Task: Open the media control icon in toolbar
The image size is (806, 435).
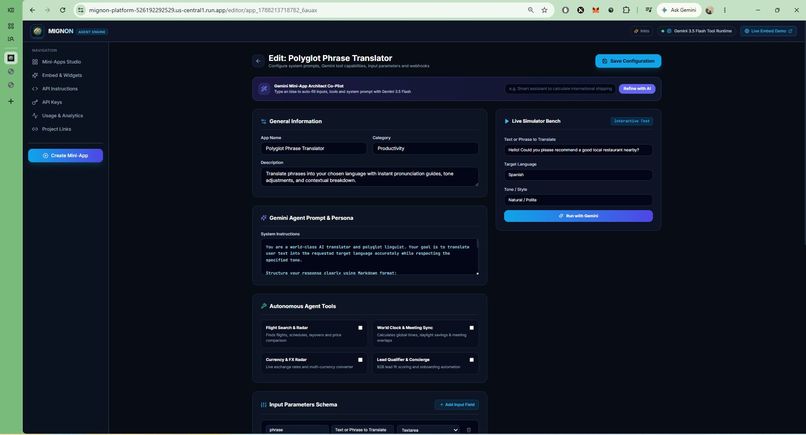Action: click(649, 10)
